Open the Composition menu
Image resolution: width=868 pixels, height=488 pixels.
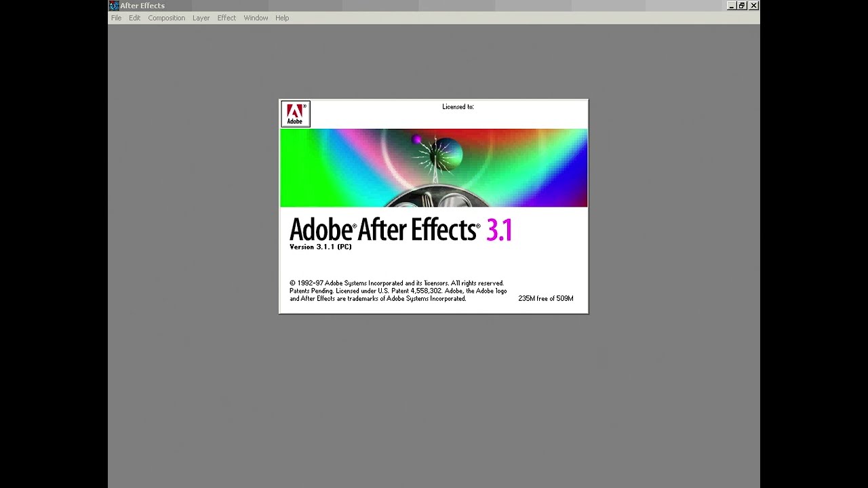(166, 18)
